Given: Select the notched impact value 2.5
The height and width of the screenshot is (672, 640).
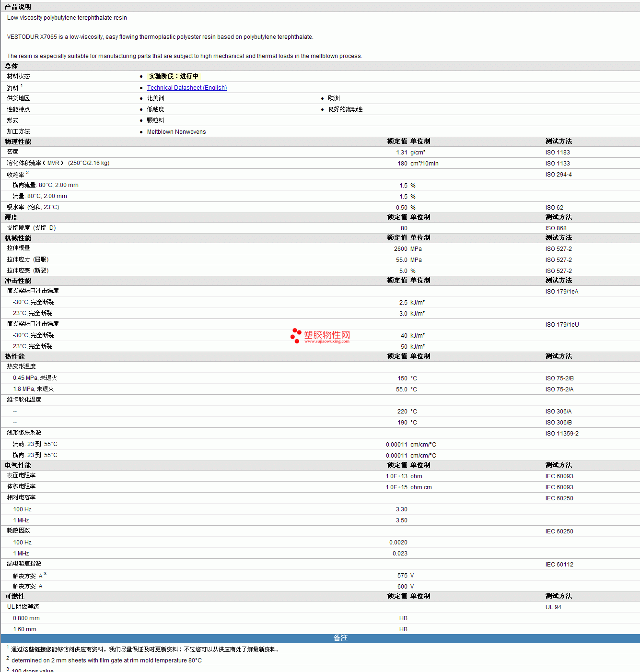Looking at the screenshot, I should (x=403, y=303).
